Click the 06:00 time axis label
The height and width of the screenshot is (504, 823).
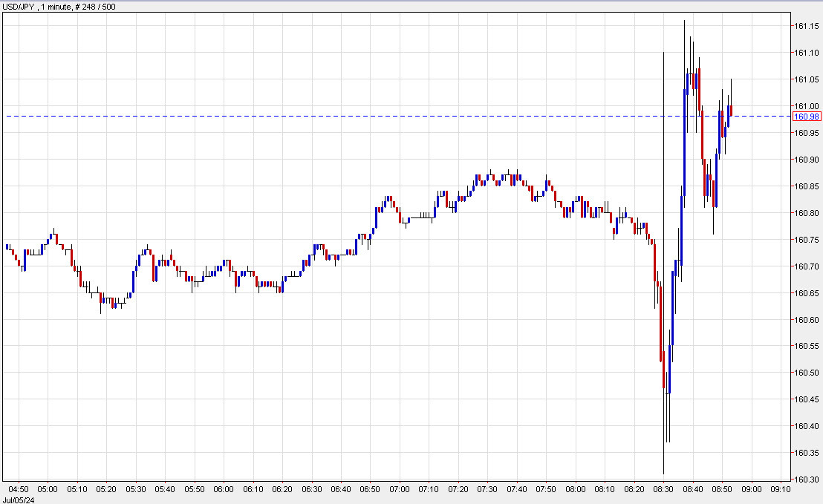(x=224, y=489)
